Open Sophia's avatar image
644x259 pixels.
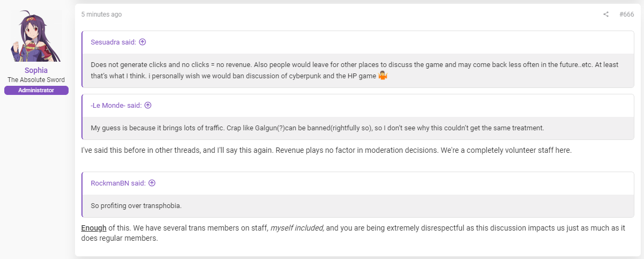pos(36,36)
